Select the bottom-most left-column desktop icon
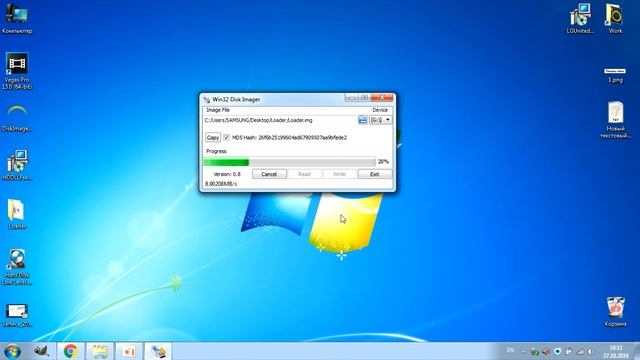 [x=17, y=316]
